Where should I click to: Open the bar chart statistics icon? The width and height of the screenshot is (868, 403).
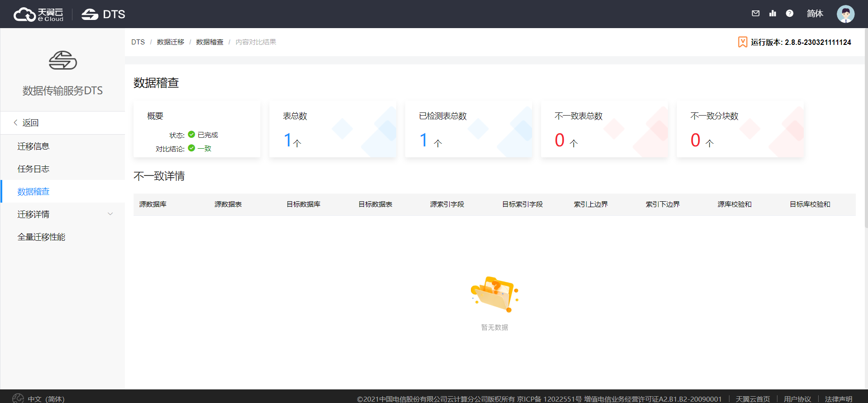[772, 14]
